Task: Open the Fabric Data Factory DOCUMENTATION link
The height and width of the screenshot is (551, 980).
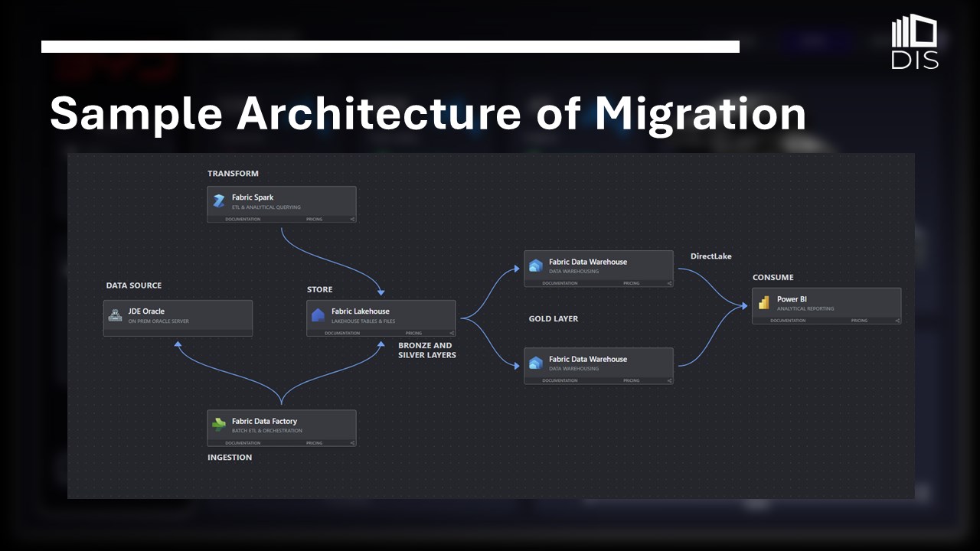Action: (243, 443)
